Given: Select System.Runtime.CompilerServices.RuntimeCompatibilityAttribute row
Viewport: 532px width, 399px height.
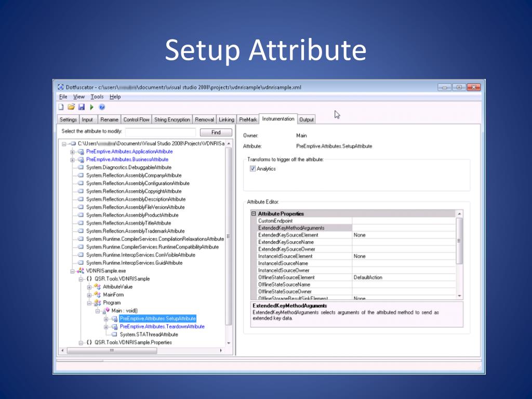Looking at the screenshot, I should pos(152,247).
